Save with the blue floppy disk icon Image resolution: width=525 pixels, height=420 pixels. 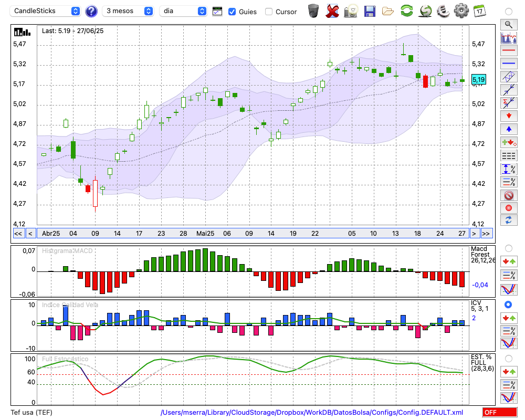[x=370, y=11]
